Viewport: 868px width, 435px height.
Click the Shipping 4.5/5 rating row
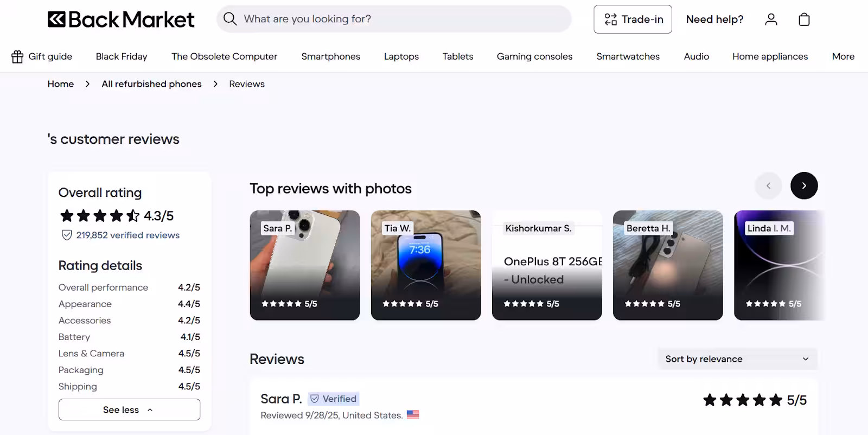(x=129, y=387)
